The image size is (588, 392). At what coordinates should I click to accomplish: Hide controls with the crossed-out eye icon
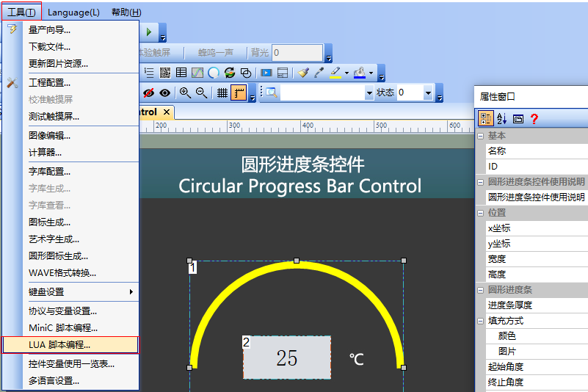[148, 92]
